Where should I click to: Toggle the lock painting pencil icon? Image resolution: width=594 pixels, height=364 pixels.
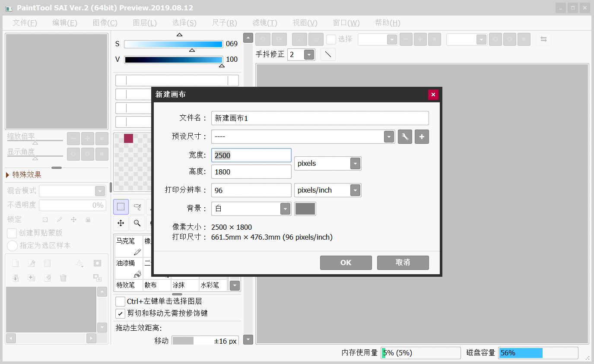[60, 219]
